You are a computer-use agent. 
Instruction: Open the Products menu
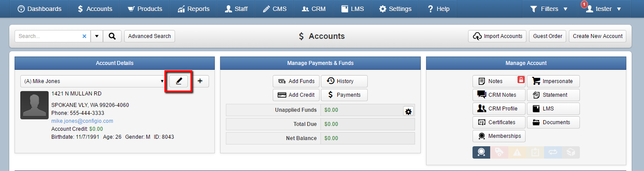(x=145, y=9)
